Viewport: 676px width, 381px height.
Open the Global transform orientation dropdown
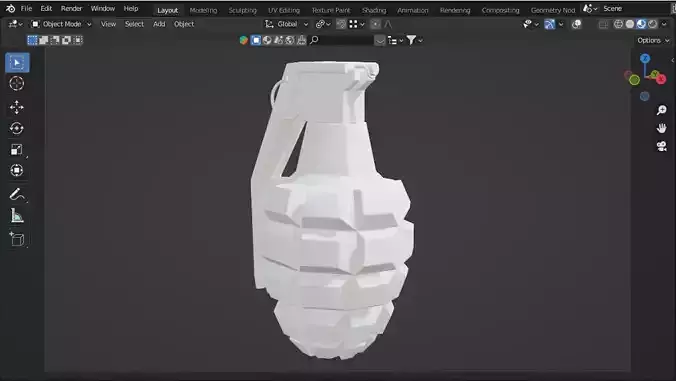coord(287,24)
